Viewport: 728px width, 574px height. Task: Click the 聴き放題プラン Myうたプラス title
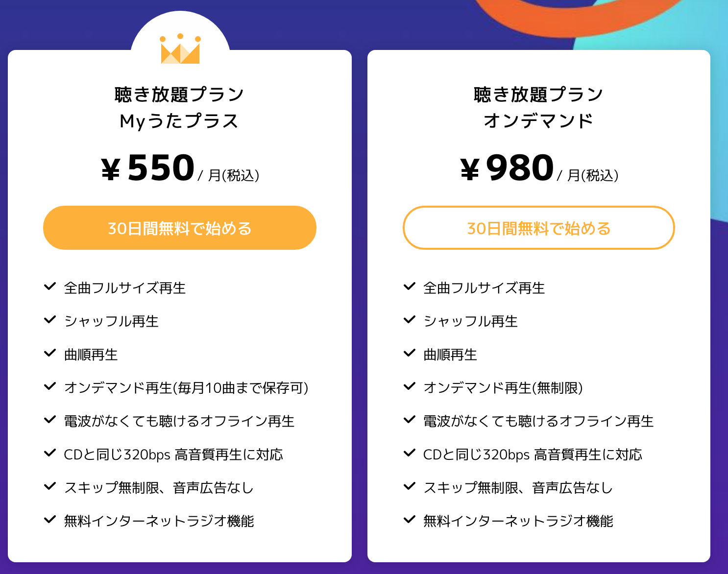point(179,107)
